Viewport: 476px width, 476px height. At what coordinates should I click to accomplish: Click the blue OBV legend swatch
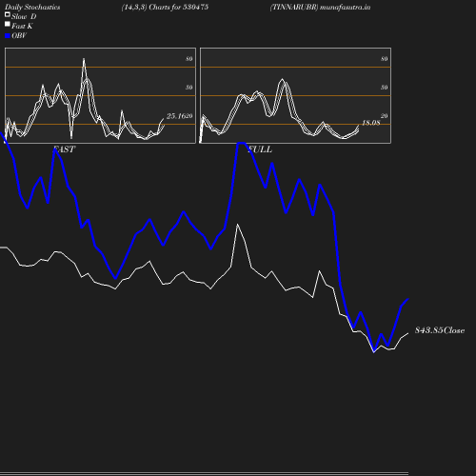[x=8, y=36]
